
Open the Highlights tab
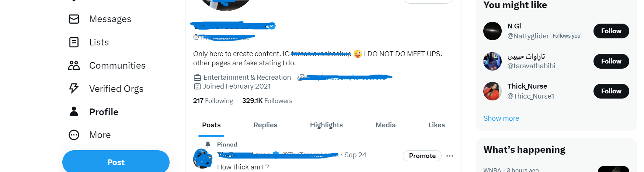click(326, 125)
